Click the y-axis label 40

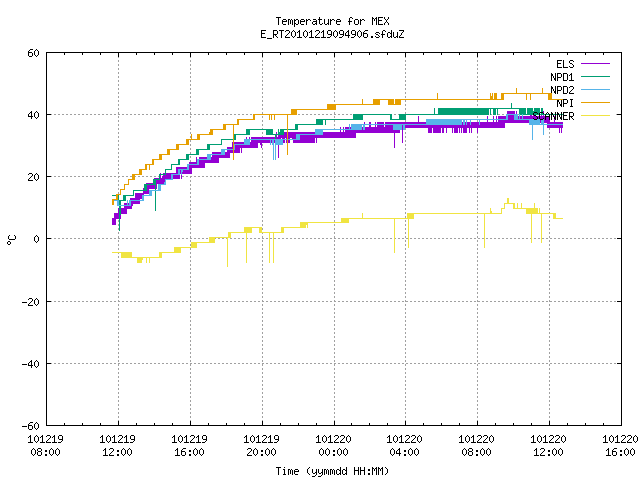tap(33, 116)
